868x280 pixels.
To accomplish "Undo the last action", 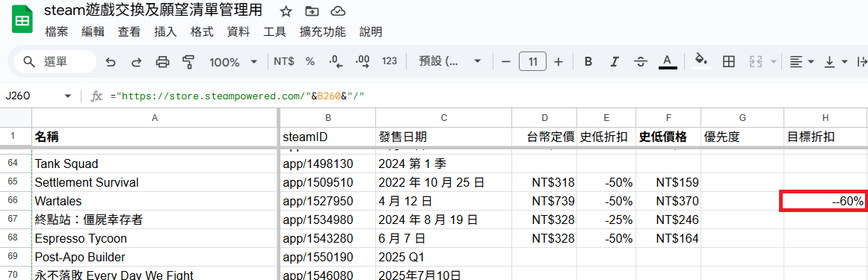I will click(111, 61).
